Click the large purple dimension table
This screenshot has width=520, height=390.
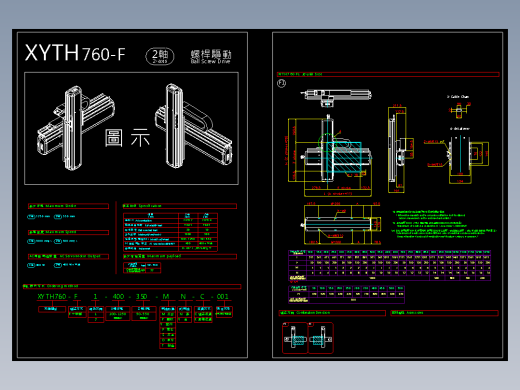[389, 265]
